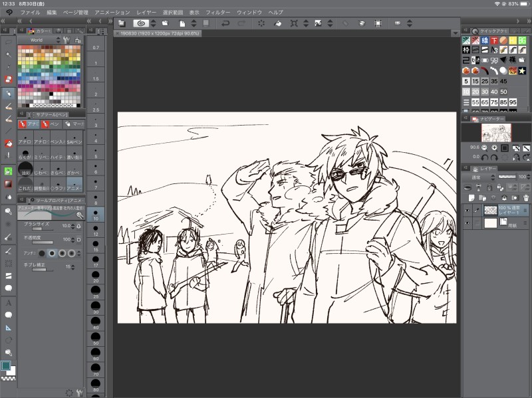Viewport: 532px width, 398px height.
Task: Click the navigator zoom out magnifier
Action: click(485, 148)
